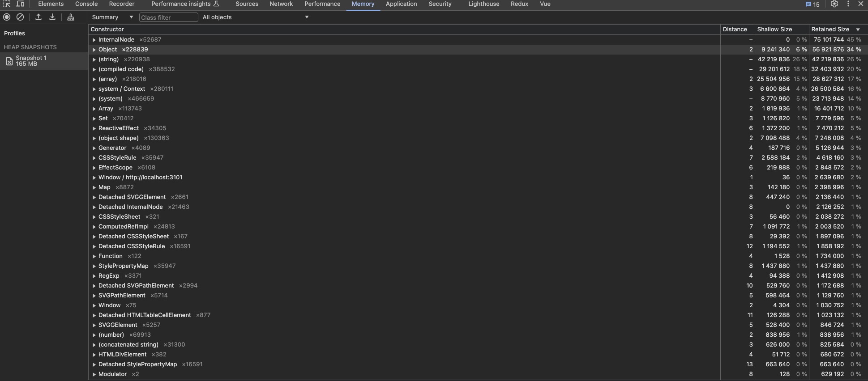The image size is (868, 381).
Task: Expand the ReactiveEffect row
Action: click(94, 128)
